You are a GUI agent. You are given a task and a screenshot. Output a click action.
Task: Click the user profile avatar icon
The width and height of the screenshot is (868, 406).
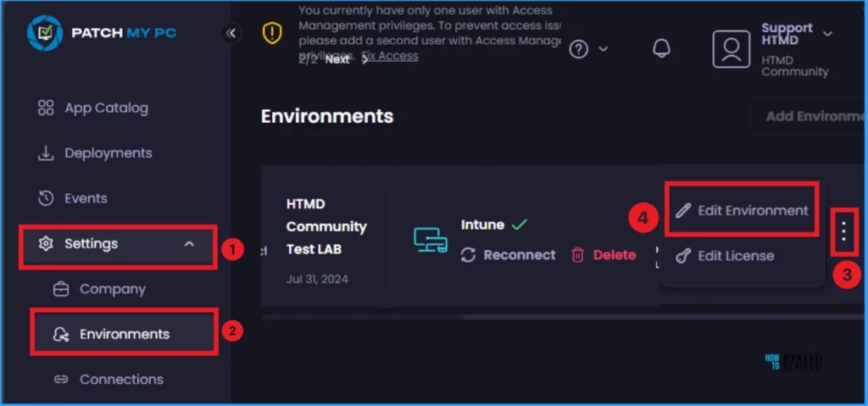[732, 49]
